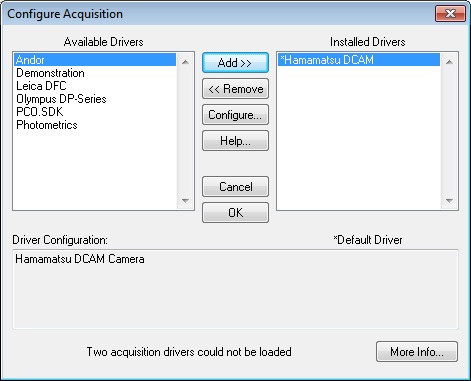Select Andor in Available Drivers
This screenshot has height=381, width=471.
tap(95, 60)
